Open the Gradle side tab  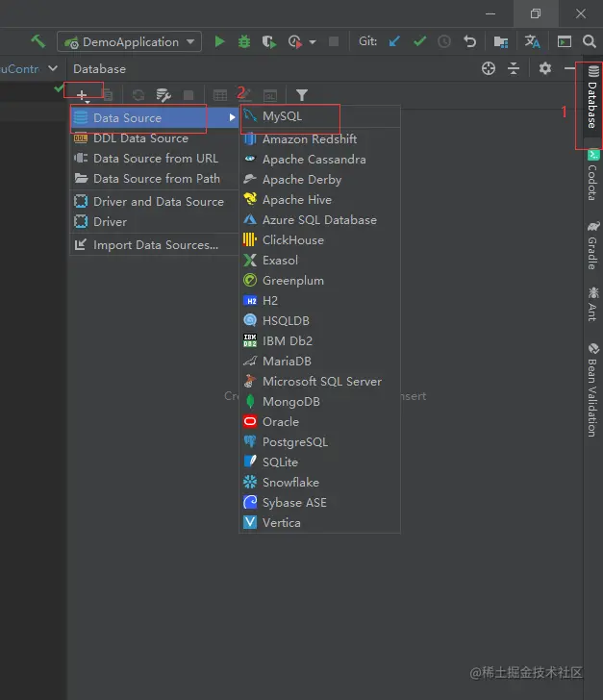592,245
